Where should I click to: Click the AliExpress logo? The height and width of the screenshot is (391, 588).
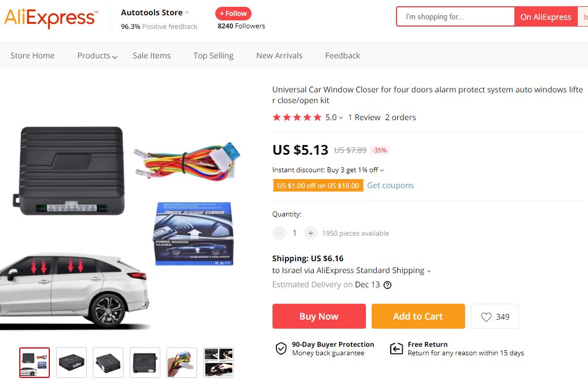pyautogui.click(x=50, y=18)
